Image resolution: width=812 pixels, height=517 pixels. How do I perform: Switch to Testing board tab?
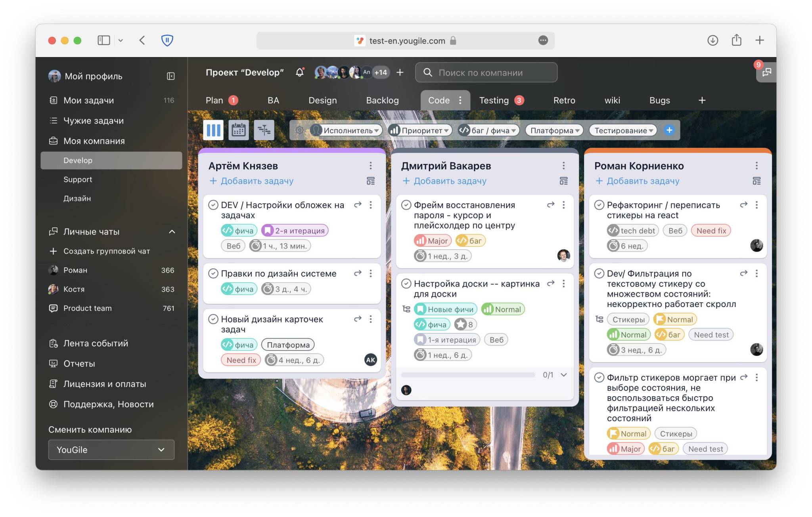coord(494,101)
